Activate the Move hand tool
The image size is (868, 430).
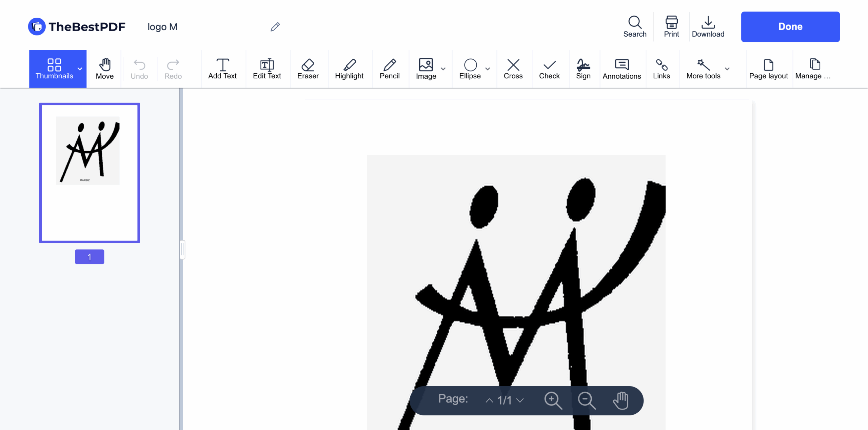(104, 69)
